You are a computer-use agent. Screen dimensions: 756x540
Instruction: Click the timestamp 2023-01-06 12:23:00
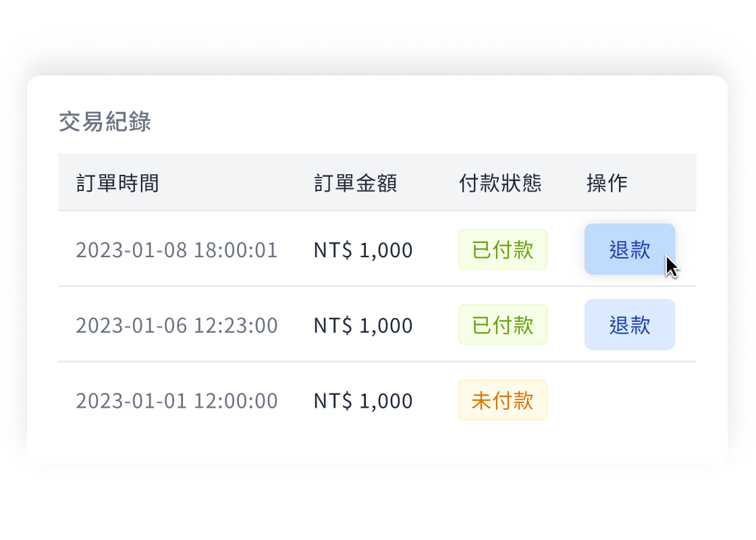176,326
